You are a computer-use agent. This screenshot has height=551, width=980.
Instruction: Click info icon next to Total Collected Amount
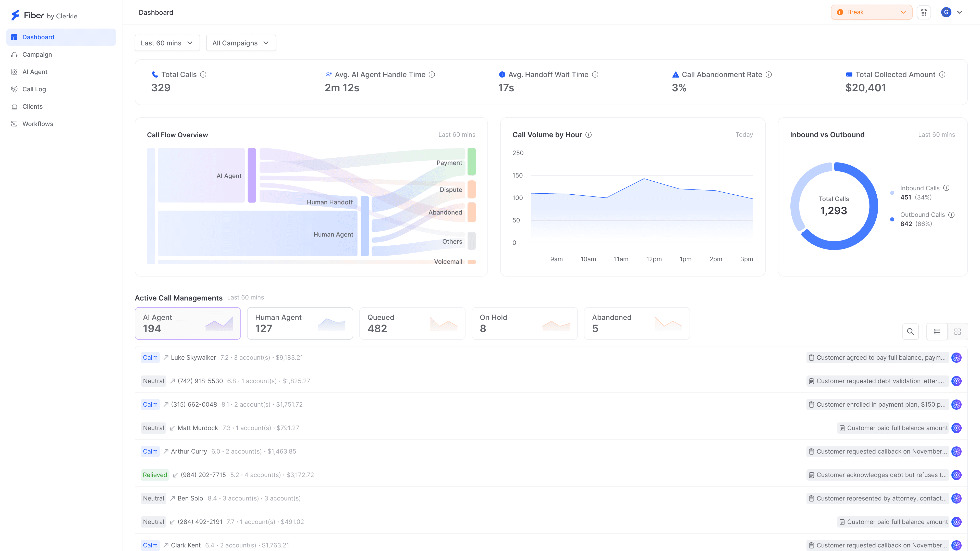(x=942, y=74)
